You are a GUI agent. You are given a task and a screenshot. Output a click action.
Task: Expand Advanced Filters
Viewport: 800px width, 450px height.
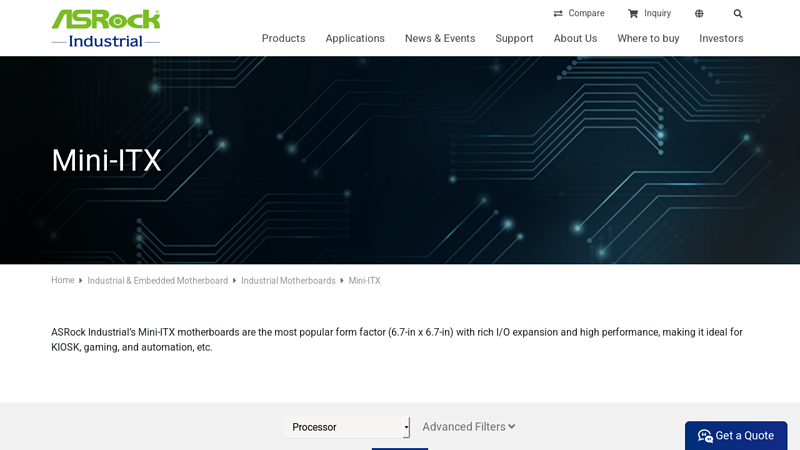click(x=468, y=427)
